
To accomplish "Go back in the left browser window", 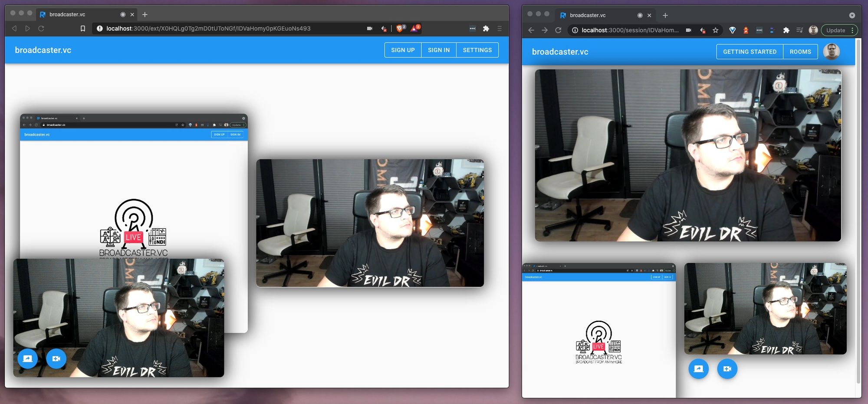I will (x=14, y=28).
